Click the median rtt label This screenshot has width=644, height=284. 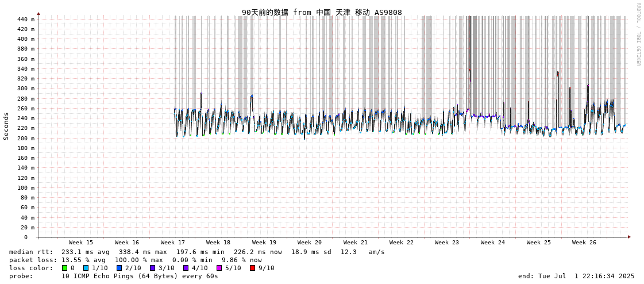pyautogui.click(x=31, y=252)
